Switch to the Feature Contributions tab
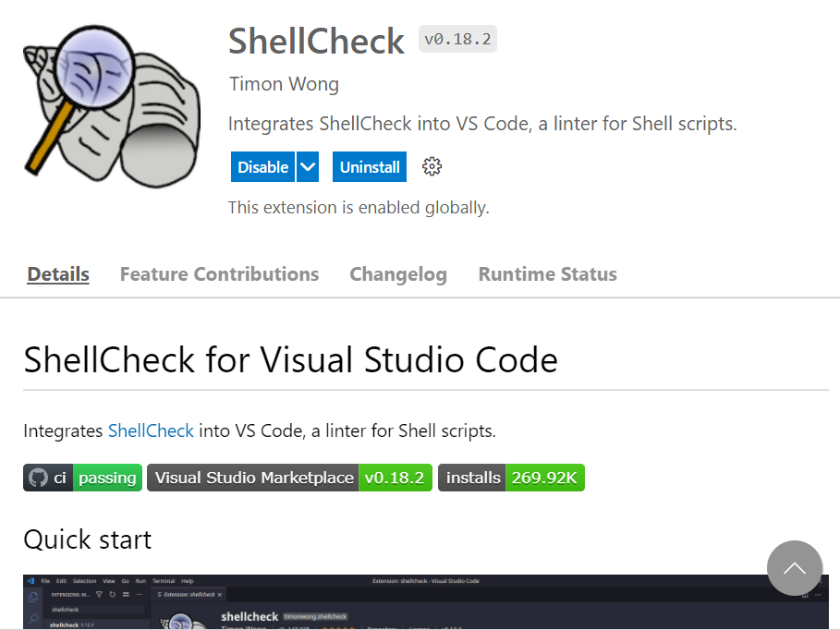The image size is (840, 630). pyautogui.click(x=219, y=273)
